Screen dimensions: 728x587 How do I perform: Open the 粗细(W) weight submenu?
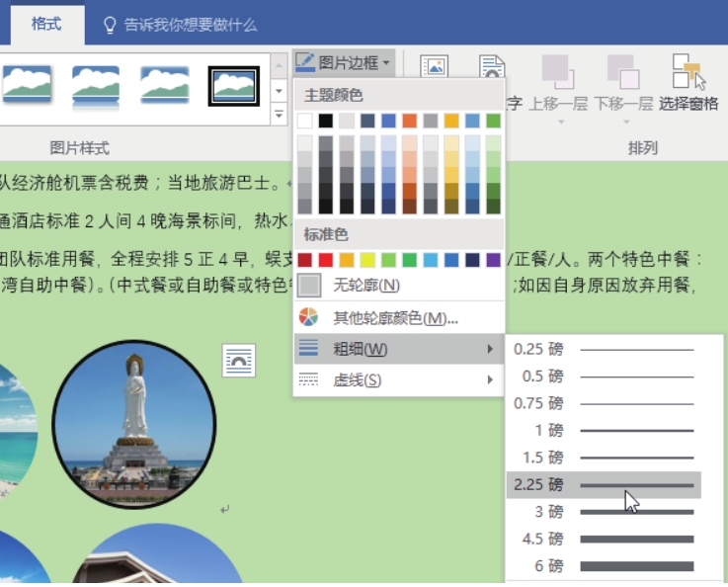pyautogui.click(x=399, y=349)
